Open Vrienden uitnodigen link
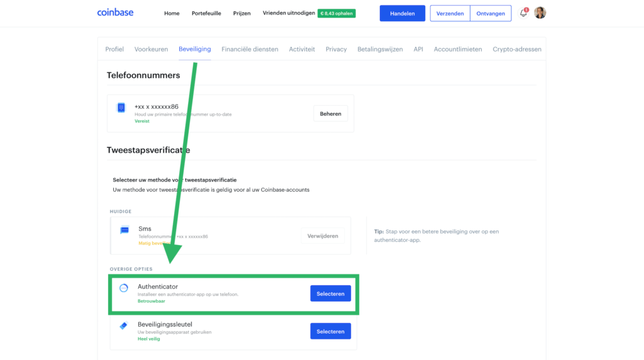644x360 pixels. click(x=289, y=13)
